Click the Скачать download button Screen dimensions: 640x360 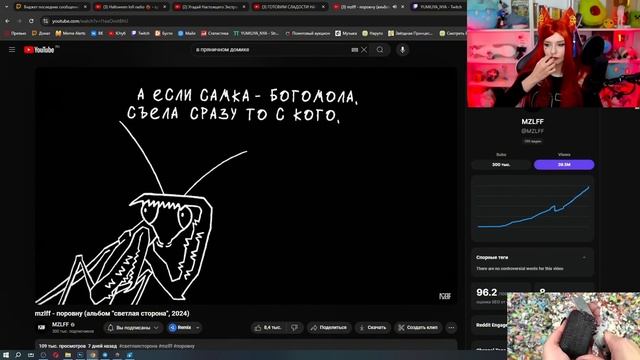tap(373, 327)
